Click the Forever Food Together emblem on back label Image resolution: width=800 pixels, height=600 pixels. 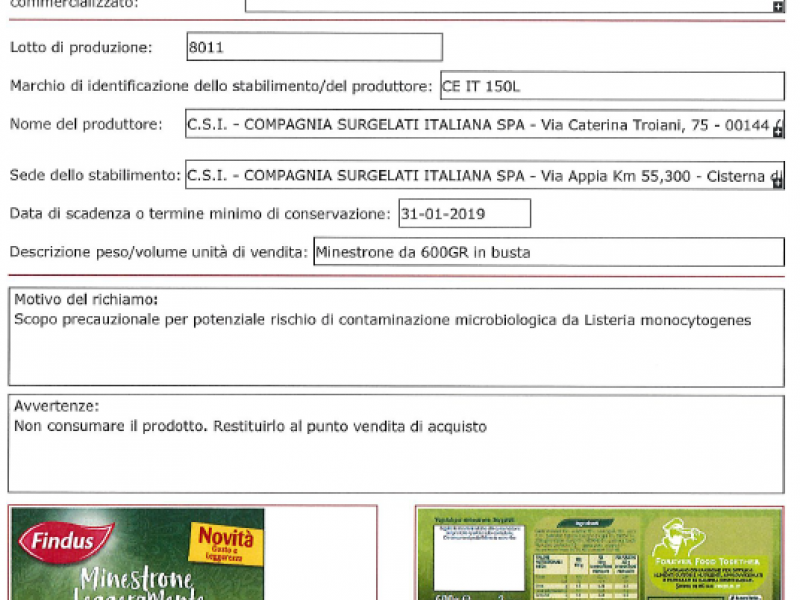click(x=707, y=554)
